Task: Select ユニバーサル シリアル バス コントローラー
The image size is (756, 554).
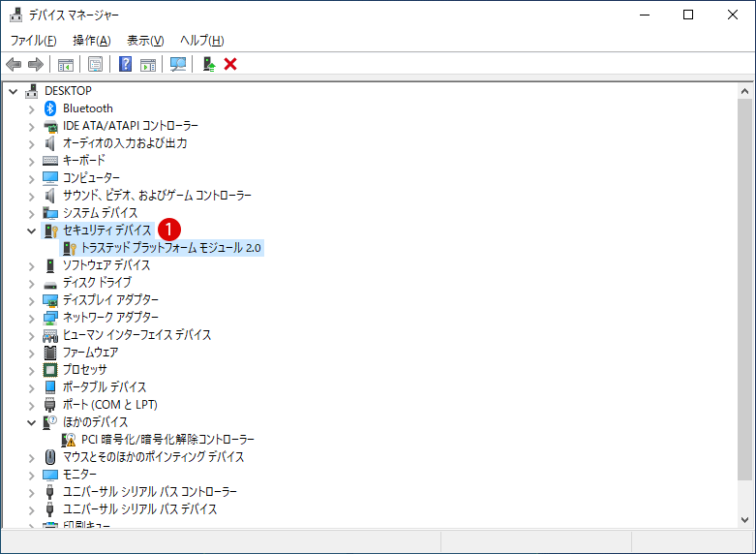Action: tap(150, 492)
